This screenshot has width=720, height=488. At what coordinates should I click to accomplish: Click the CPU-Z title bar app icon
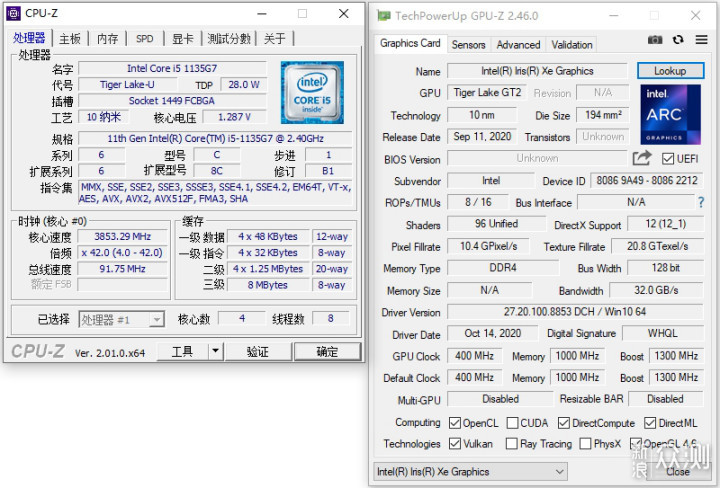[x=13, y=14]
